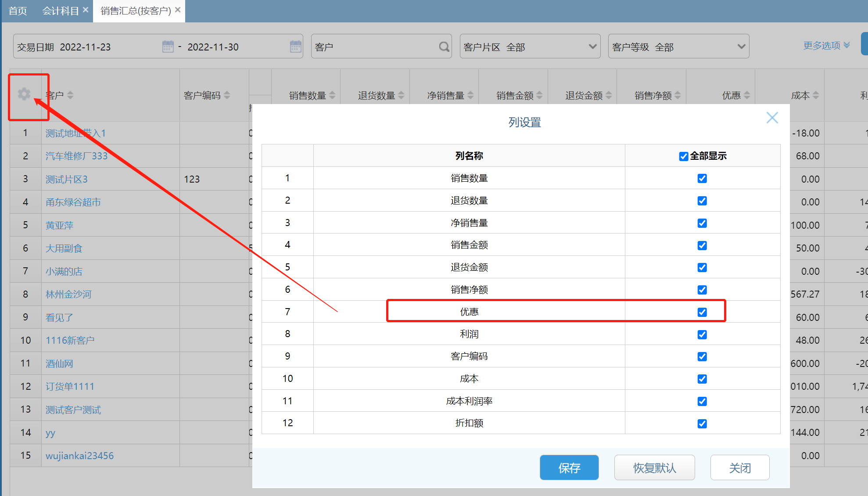
Task: Expand 更多选项 options
Action: (x=826, y=46)
